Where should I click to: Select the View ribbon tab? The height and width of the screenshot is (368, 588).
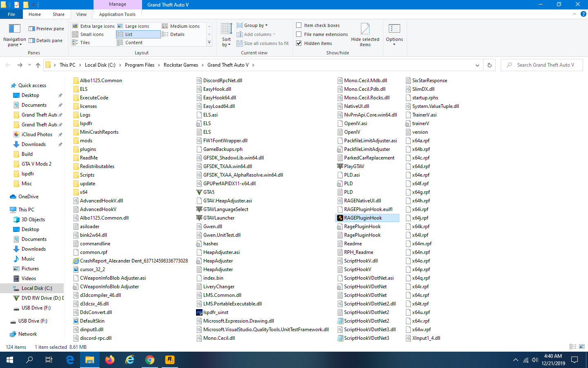[82, 14]
